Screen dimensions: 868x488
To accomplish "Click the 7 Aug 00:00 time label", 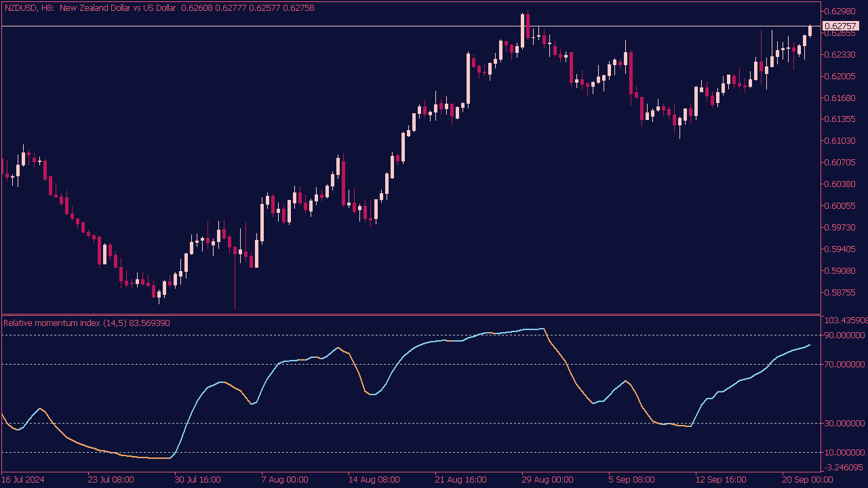I will coord(284,480).
